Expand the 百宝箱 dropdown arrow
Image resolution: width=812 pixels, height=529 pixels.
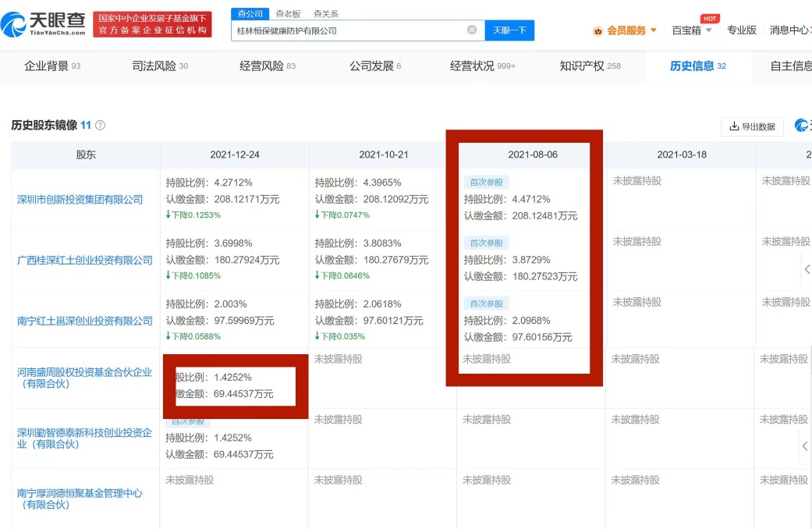click(x=708, y=30)
